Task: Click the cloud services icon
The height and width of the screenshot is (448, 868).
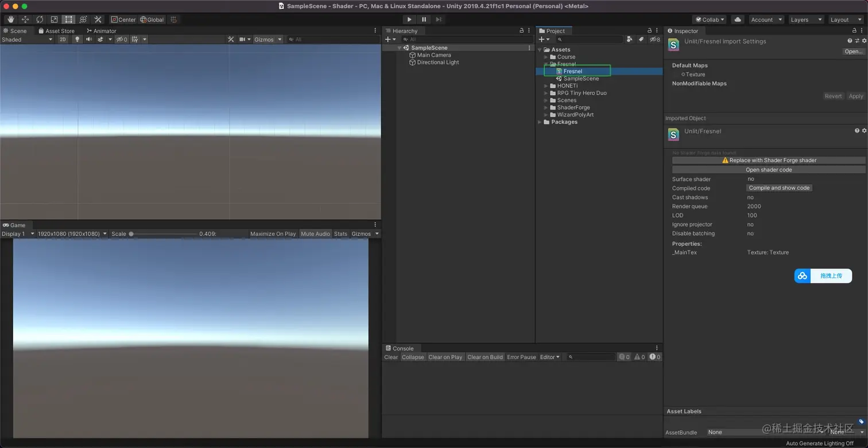Action: click(x=738, y=20)
